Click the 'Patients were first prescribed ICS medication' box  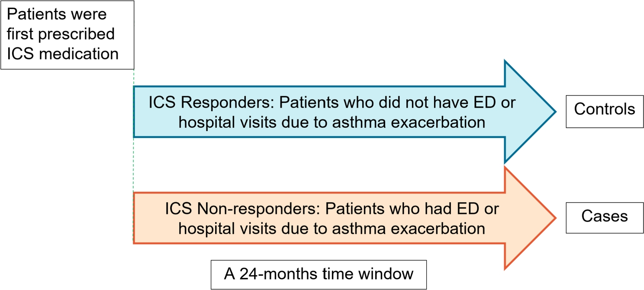67,35
